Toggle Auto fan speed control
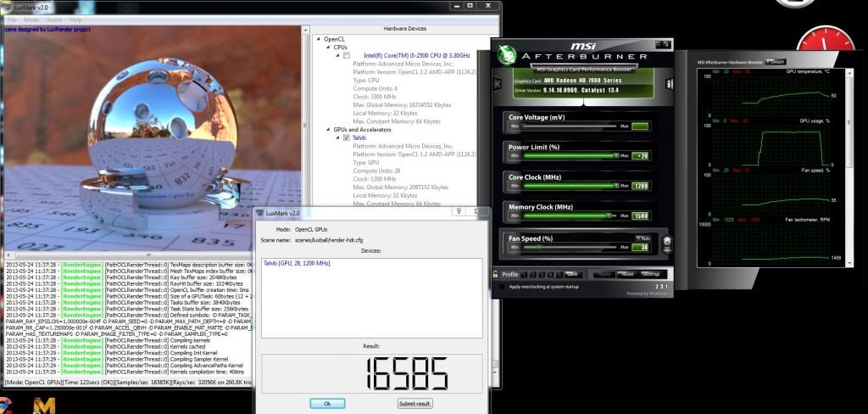Screen dimensions: 868x414 tap(638, 238)
